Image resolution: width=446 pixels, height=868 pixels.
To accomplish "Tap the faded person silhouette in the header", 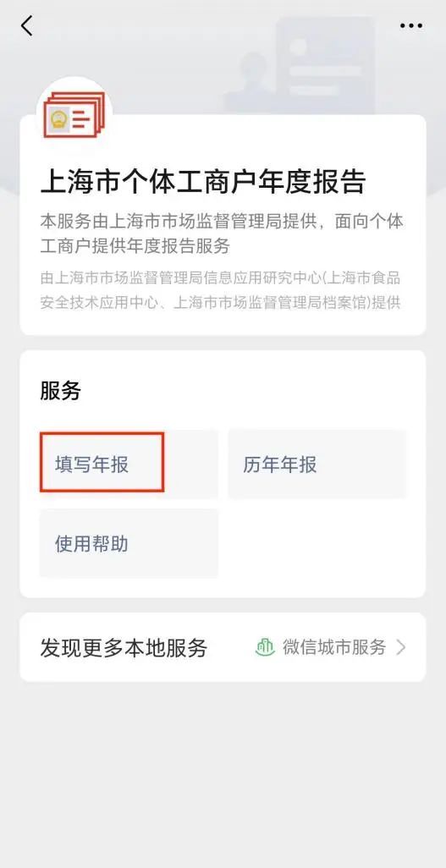I will (x=254, y=83).
